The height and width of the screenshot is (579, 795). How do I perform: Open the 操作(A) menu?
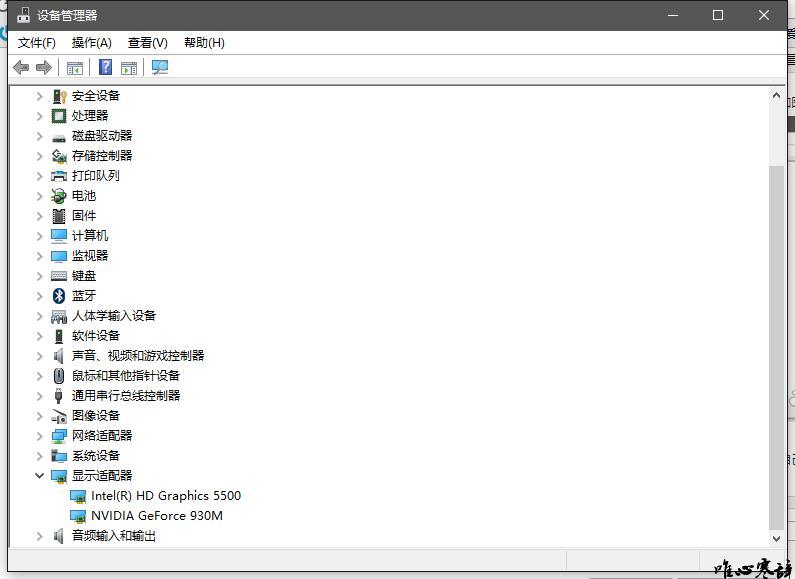[x=91, y=43]
